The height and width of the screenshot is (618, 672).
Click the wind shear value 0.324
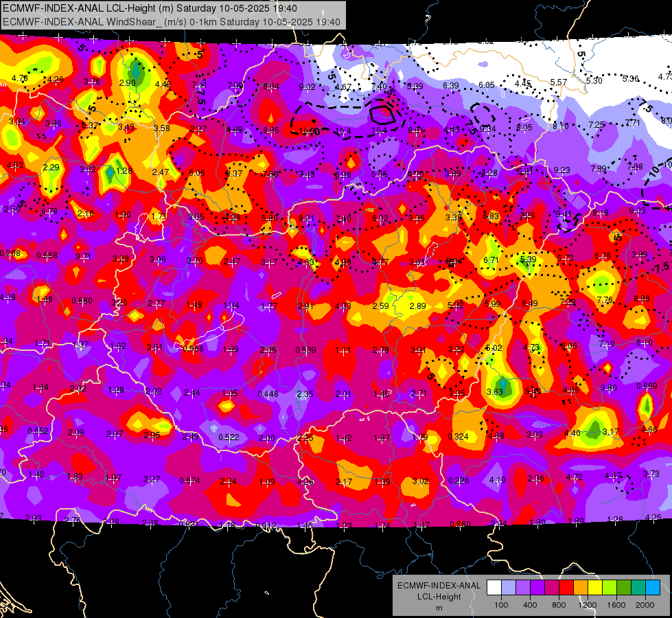458,436
